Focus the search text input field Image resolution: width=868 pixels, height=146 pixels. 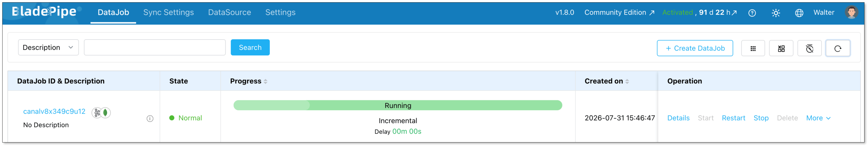click(155, 47)
